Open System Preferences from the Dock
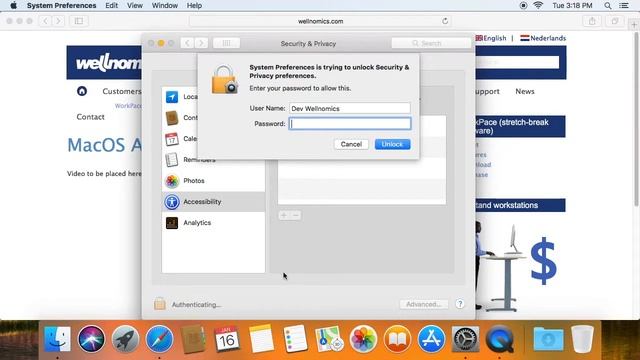 pos(465,339)
